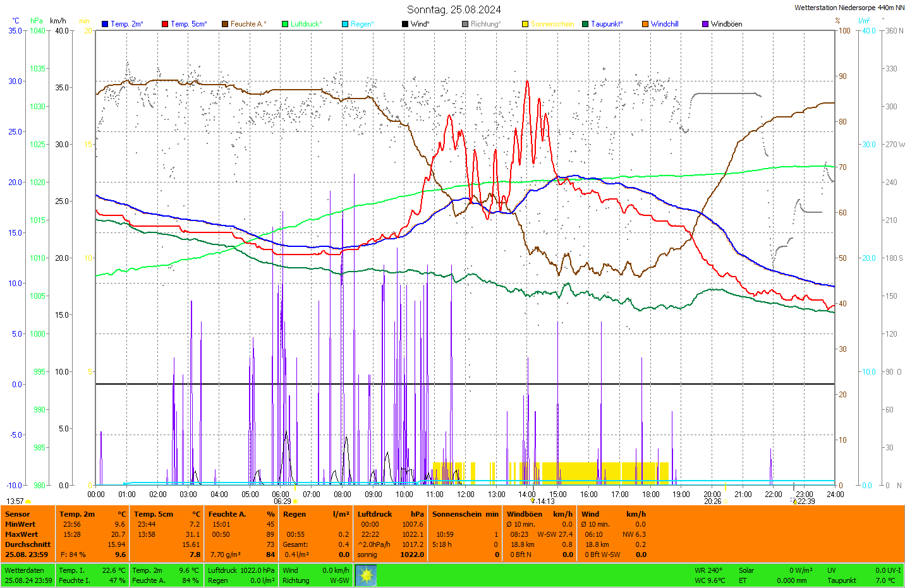Screen dimensions: 905x588
Task: Click the black Wind* legend square
Action: 405,24
